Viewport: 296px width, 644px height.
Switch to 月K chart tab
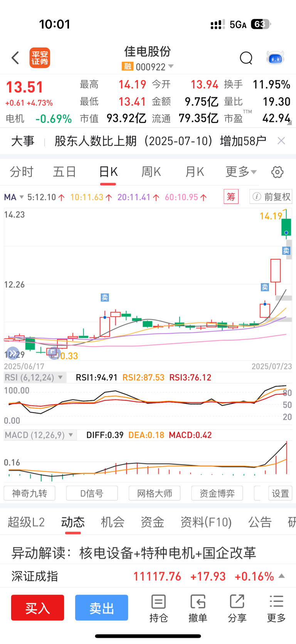click(x=195, y=172)
